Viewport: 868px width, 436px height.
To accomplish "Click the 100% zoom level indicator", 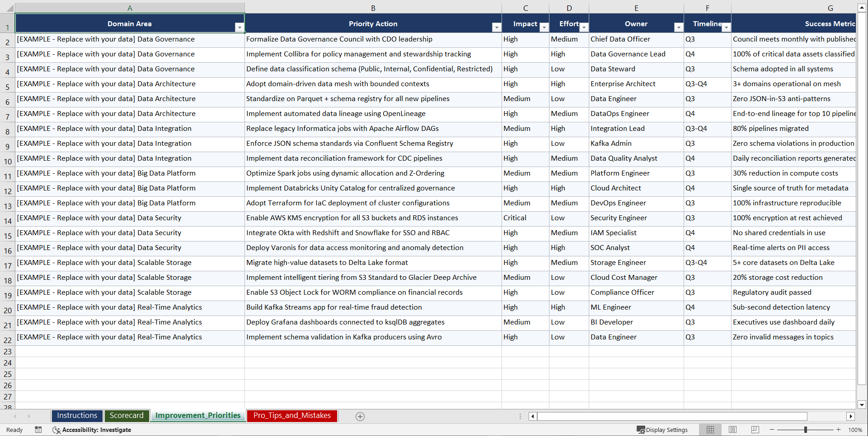I will (x=855, y=430).
